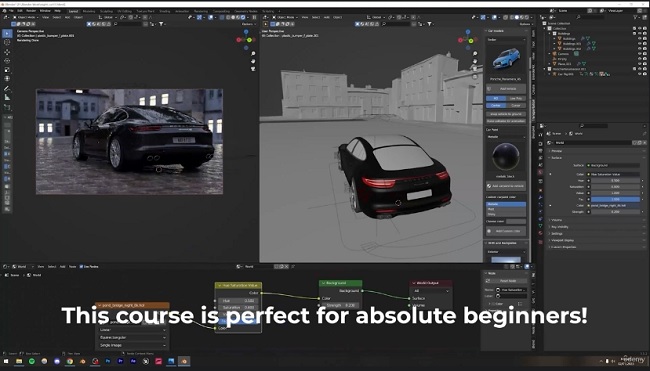Click Reset Node button in node sidebar

(506, 281)
